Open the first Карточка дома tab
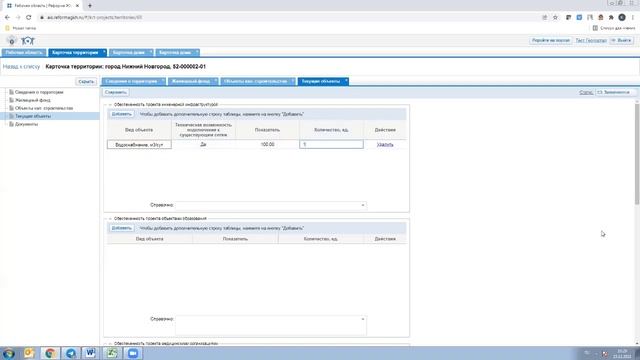 (129, 53)
